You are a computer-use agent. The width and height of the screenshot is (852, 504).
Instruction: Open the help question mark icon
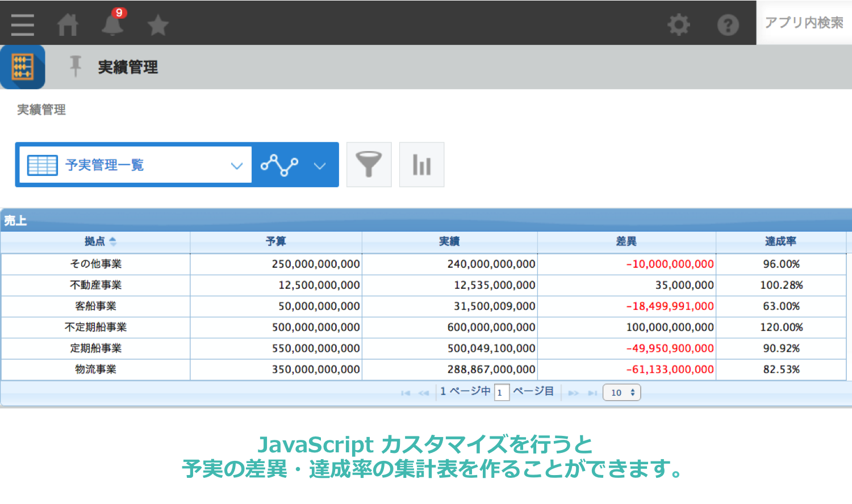(x=728, y=25)
